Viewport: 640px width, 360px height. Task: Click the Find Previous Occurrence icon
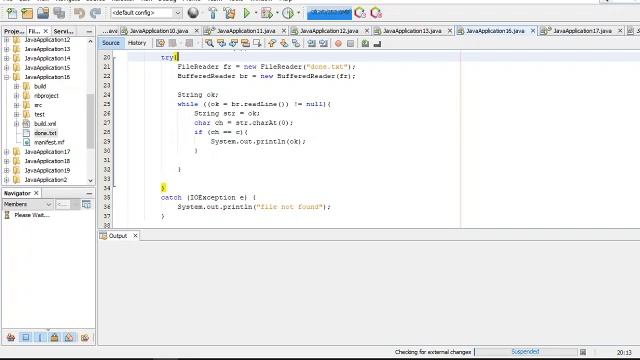221,43
